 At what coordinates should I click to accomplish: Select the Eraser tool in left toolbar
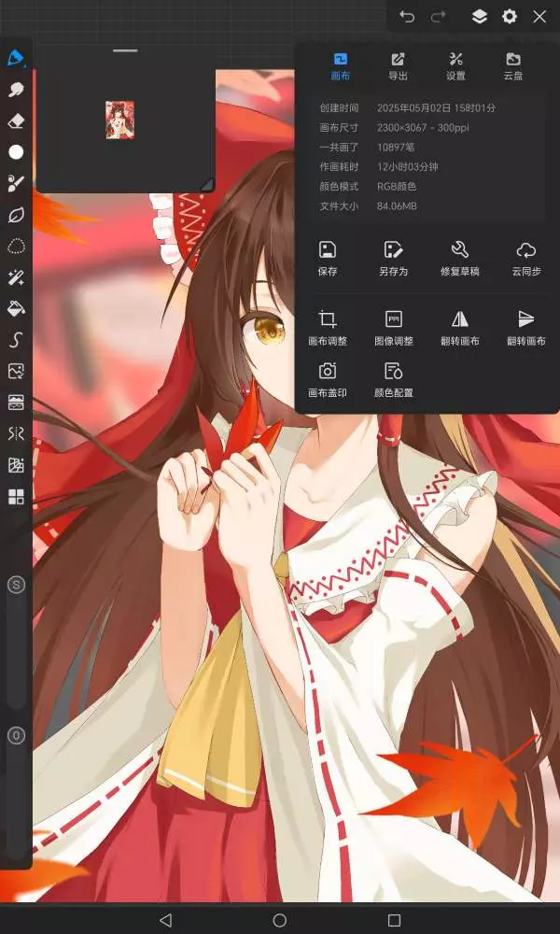click(x=16, y=121)
